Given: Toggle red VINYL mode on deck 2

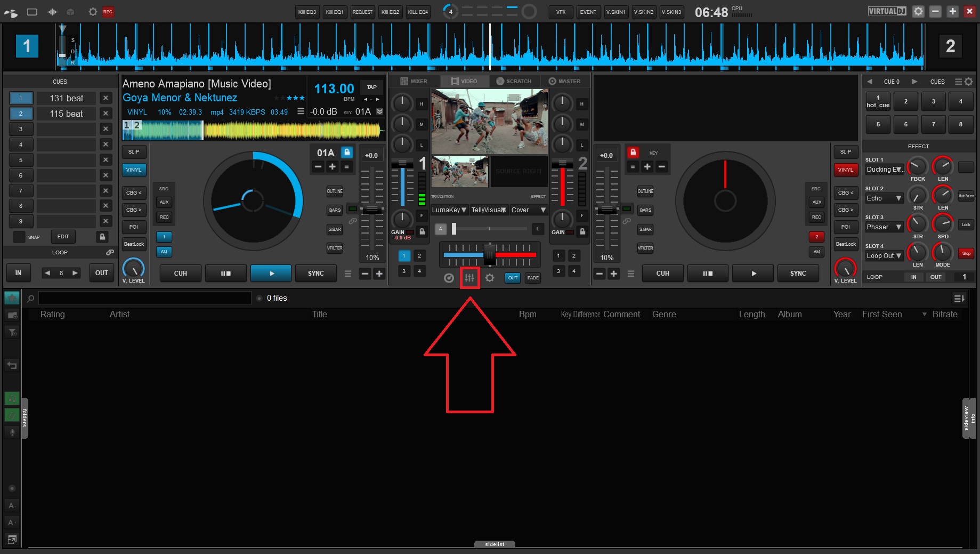Looking at the screenshot, I should tap(846, 170).
